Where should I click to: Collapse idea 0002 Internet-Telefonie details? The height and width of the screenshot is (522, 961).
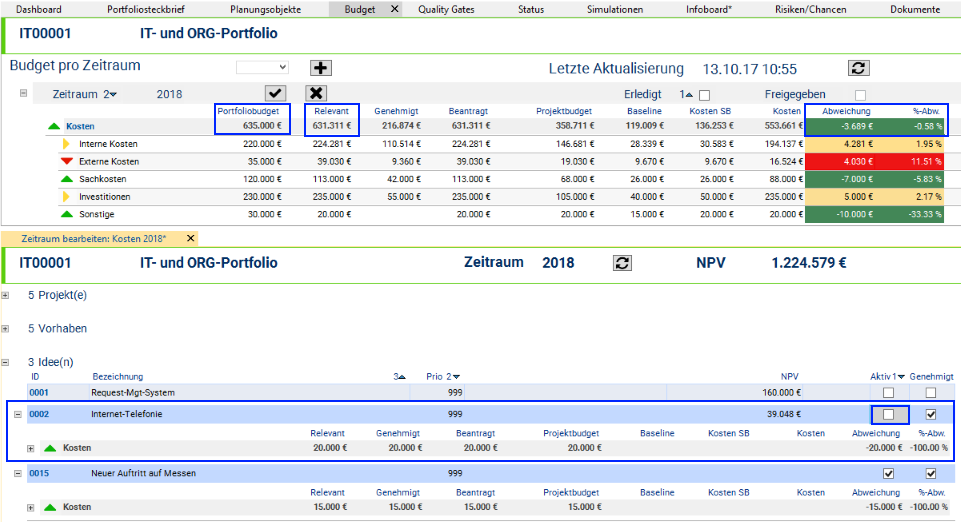coord(18,415)
